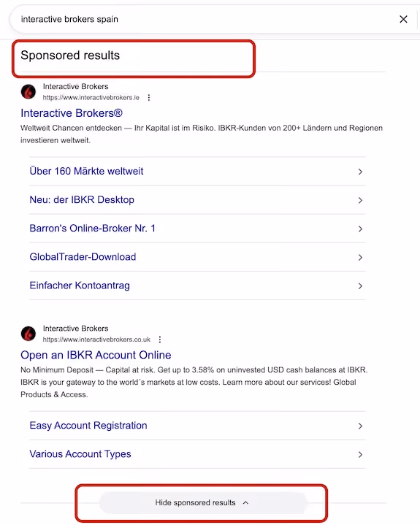Click the "Sponsored results" heading

(70, 55)
